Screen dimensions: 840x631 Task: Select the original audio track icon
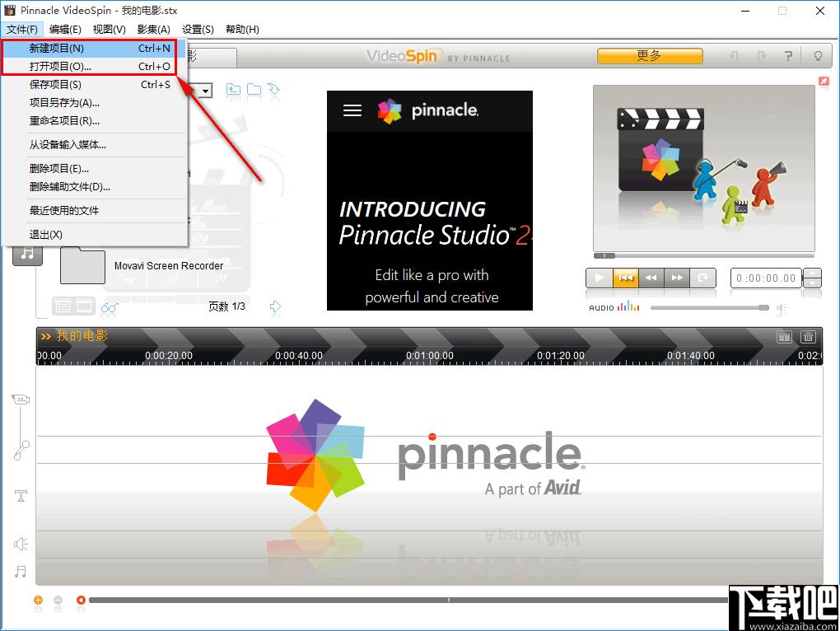21,451
